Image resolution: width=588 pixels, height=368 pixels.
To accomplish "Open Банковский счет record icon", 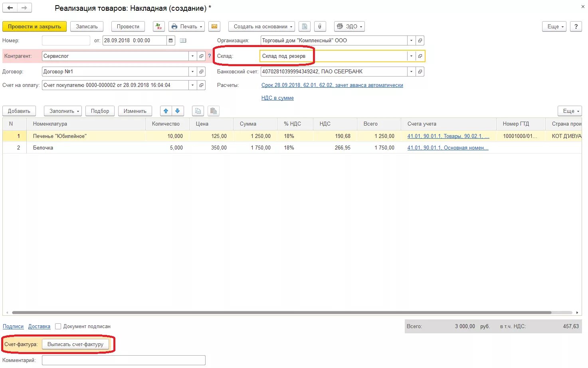I will 420,72.
